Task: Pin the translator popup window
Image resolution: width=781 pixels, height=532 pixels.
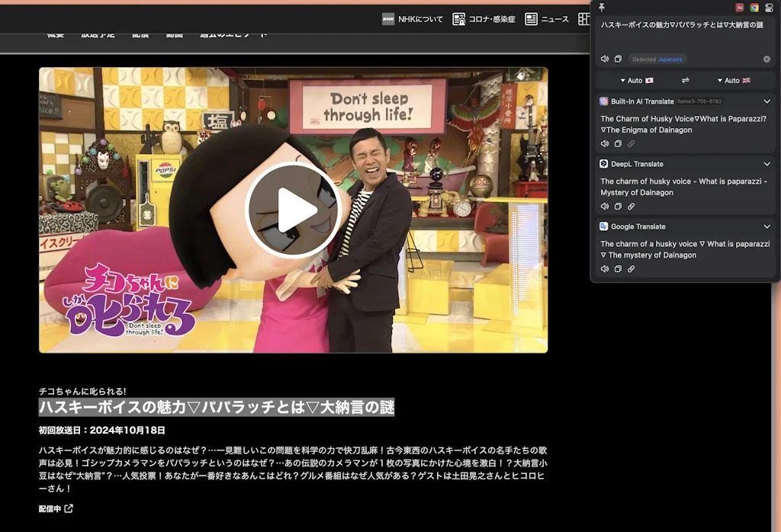Action: [x=602, y=8]
